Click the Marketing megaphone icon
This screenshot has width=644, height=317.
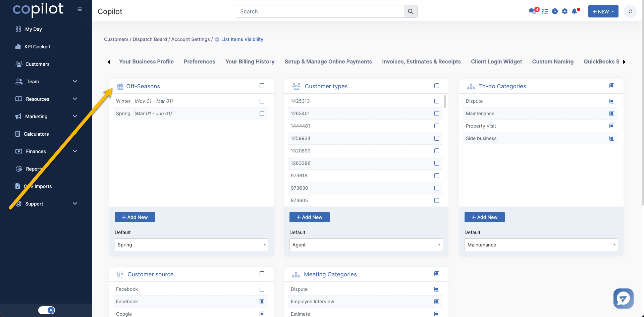pos(18,117)
